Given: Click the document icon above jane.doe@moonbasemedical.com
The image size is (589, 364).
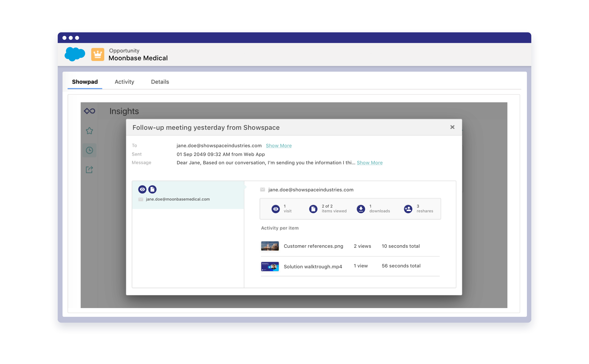Looking at the screenshot, I should click(x=152, y=189).
